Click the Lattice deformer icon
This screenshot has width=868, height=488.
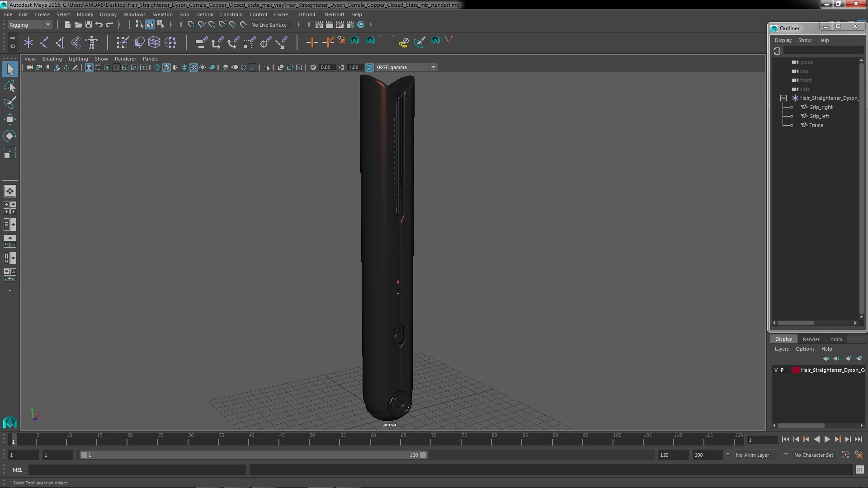(x=154, y=42)
